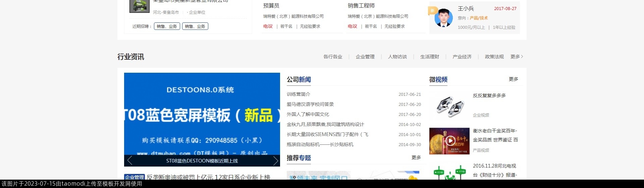Click first 销售、业务 recruitment tag

pyautogui.click(x=167, y=26)
